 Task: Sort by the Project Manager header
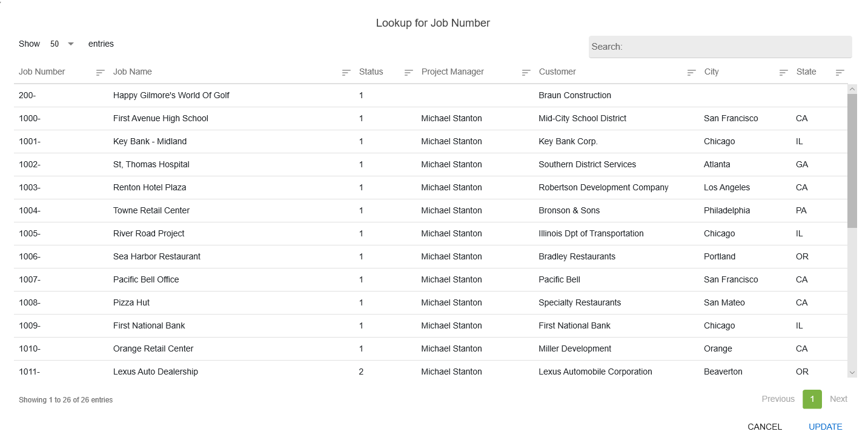(x=452, y=72)
